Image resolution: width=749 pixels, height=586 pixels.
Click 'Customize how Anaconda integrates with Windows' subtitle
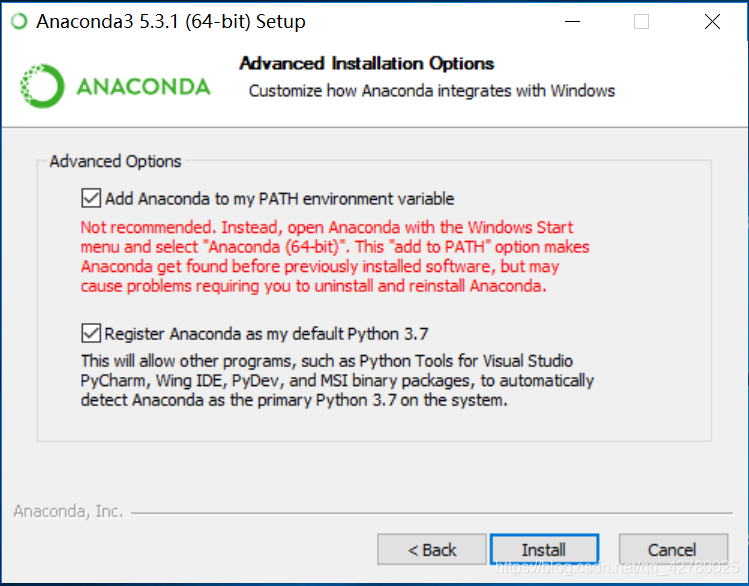[432, 91]
